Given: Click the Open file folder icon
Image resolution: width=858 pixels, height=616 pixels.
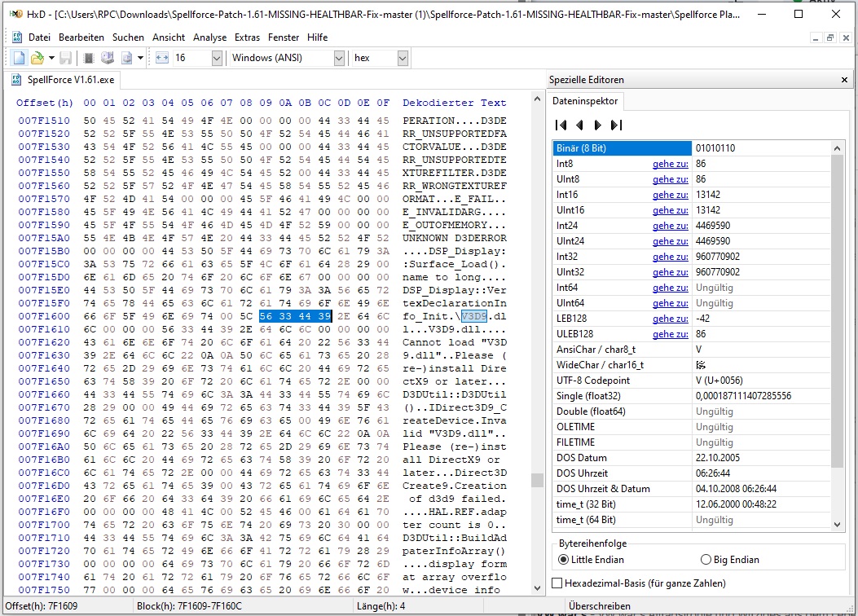Looking at the screenshot, I should 37,58.
